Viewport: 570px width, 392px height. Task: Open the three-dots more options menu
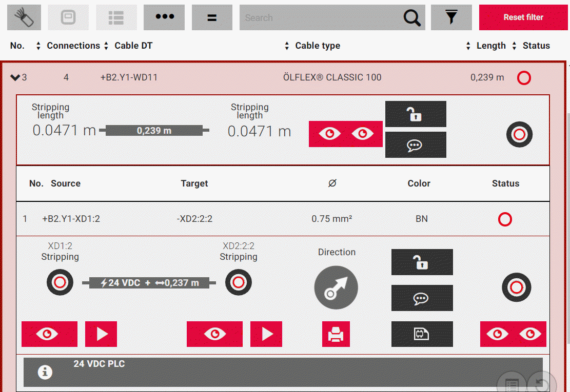[164, 17]
